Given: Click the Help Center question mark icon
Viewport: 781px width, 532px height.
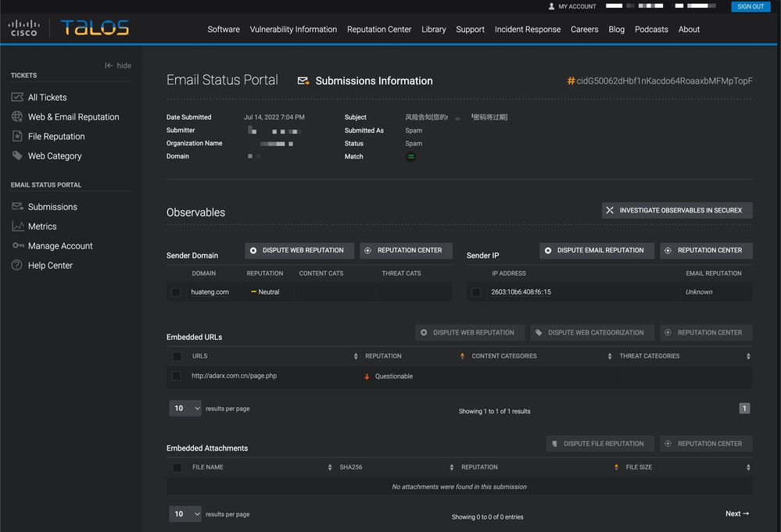Looking at the screenshot, I should point(17,266).
